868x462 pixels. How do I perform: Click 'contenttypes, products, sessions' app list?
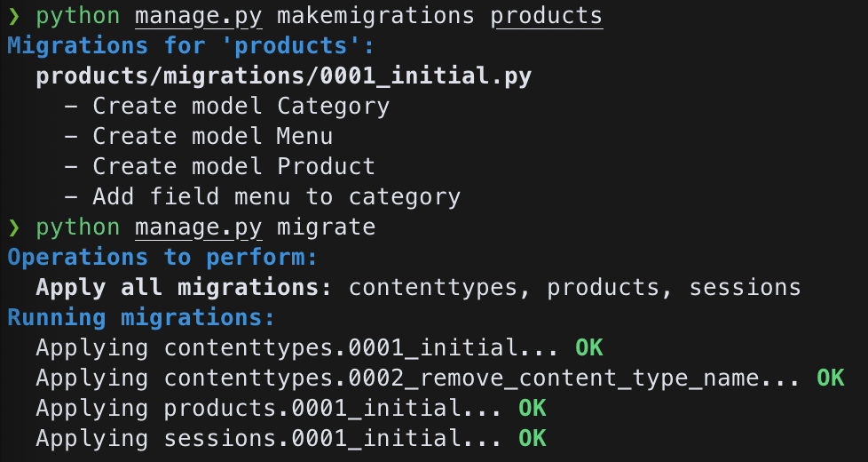pos(574,288)
